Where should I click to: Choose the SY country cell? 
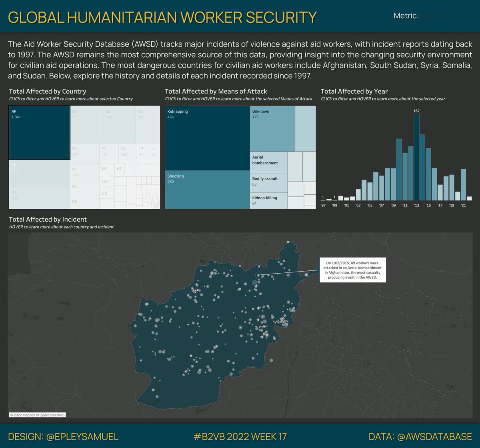(39, 198)
